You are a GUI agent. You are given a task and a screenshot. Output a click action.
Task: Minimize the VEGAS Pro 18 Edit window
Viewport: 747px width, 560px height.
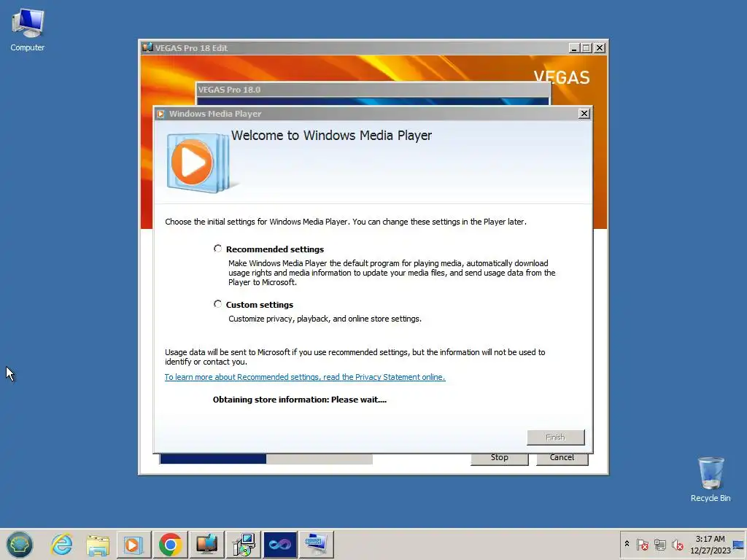pos(574,48)
